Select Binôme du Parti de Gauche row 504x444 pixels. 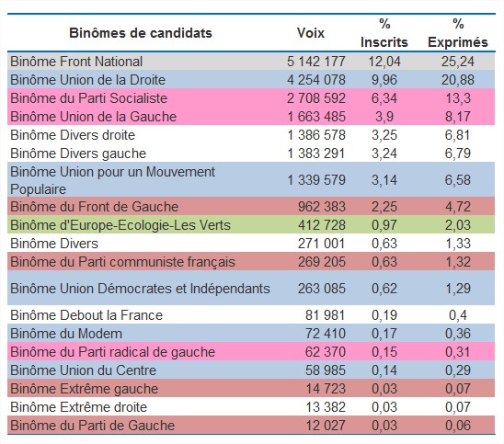(251, 426)
